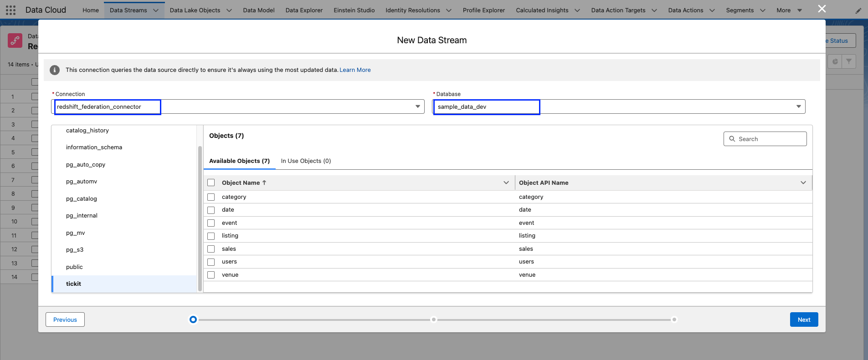Expand the Calculated Insights chevron
This screenshot has height=360, width=868.
coord(577,10)
